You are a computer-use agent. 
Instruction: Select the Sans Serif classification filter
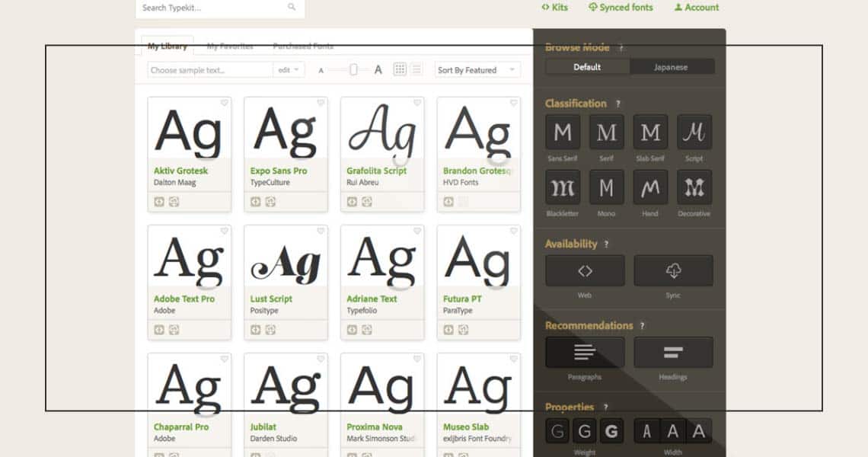pos(563,133)
